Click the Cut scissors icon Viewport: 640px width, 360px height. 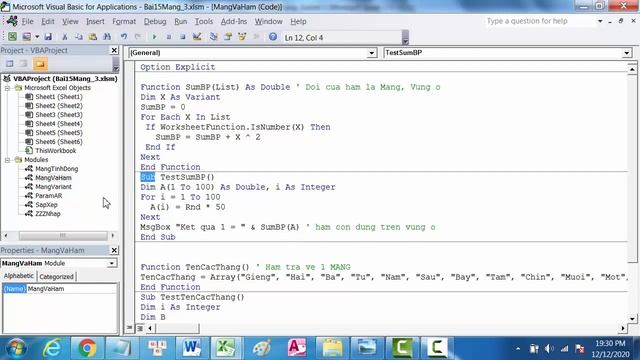(x=64, y=37)
